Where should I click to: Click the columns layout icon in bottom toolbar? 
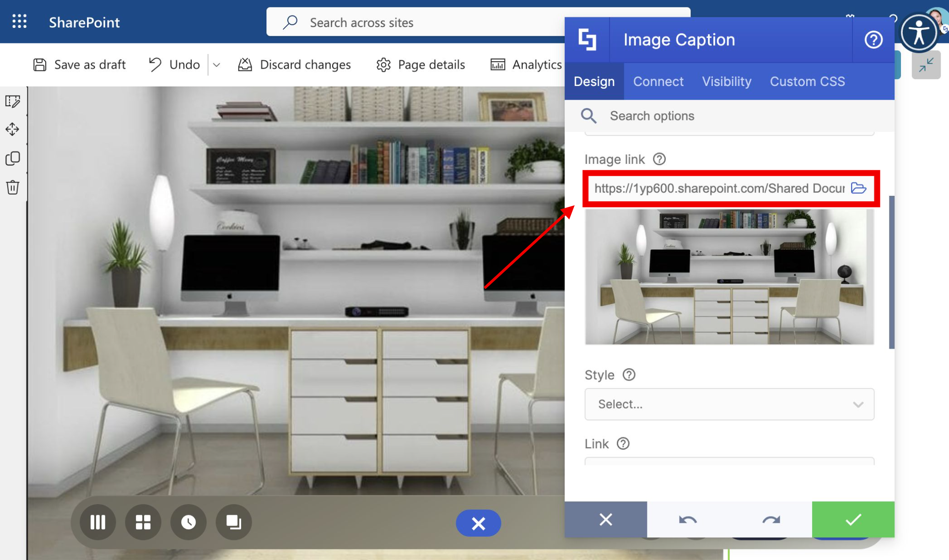[97, 522]
